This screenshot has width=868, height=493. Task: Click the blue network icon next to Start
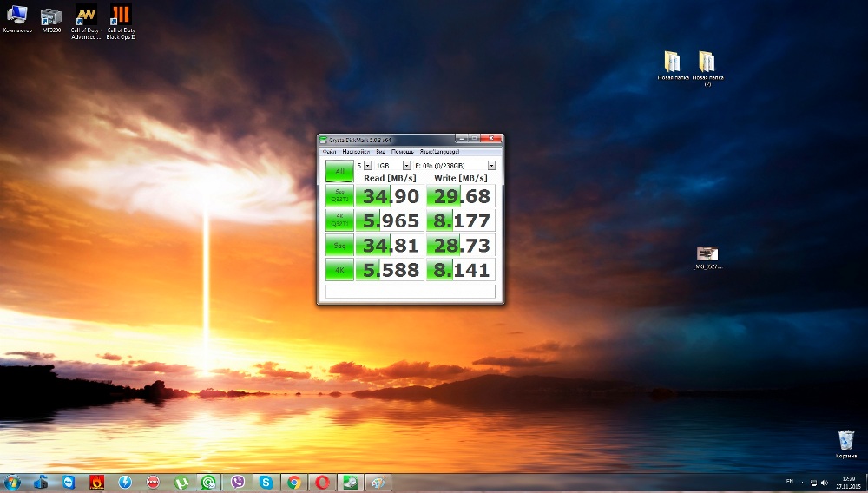pos(41,483)
